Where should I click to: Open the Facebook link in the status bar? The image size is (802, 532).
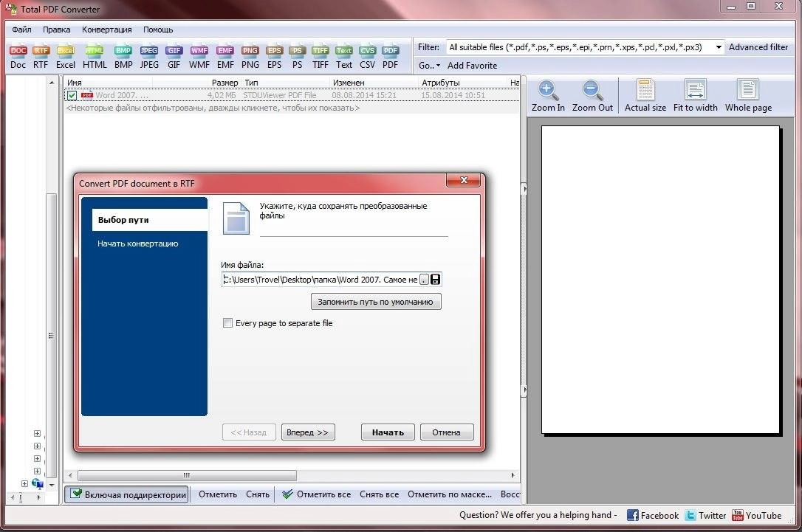coord(653,515)
